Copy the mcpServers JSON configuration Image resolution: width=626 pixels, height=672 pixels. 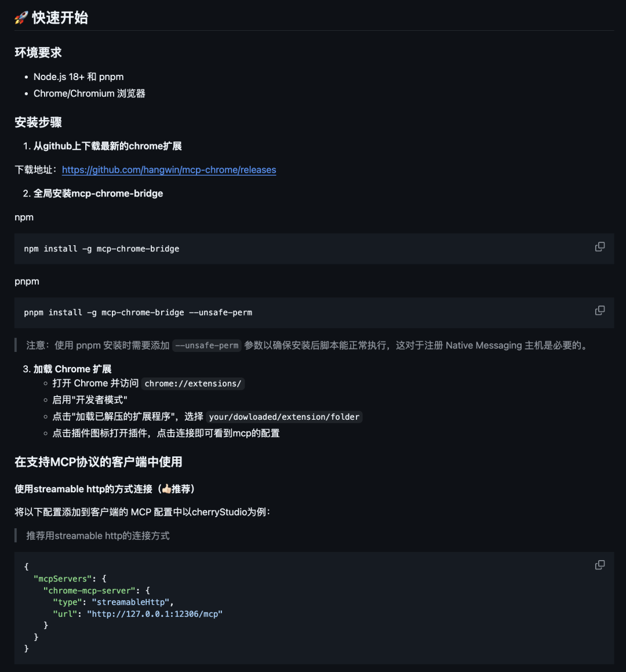(x=600, y=565)
